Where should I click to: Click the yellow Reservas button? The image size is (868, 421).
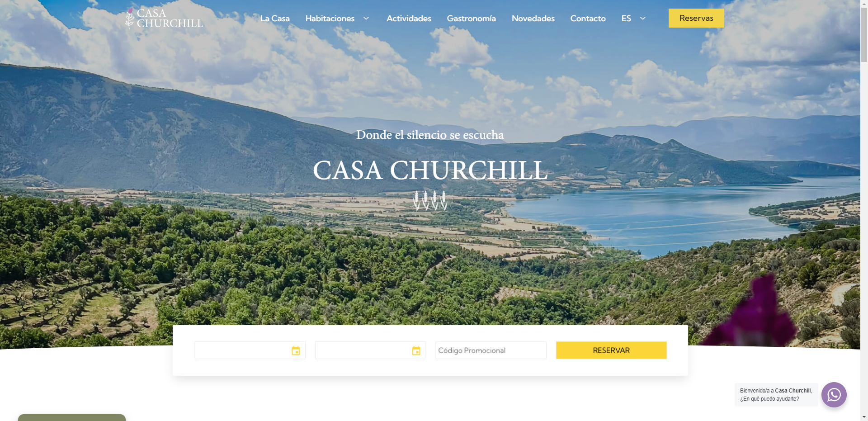tap(696, 18)
